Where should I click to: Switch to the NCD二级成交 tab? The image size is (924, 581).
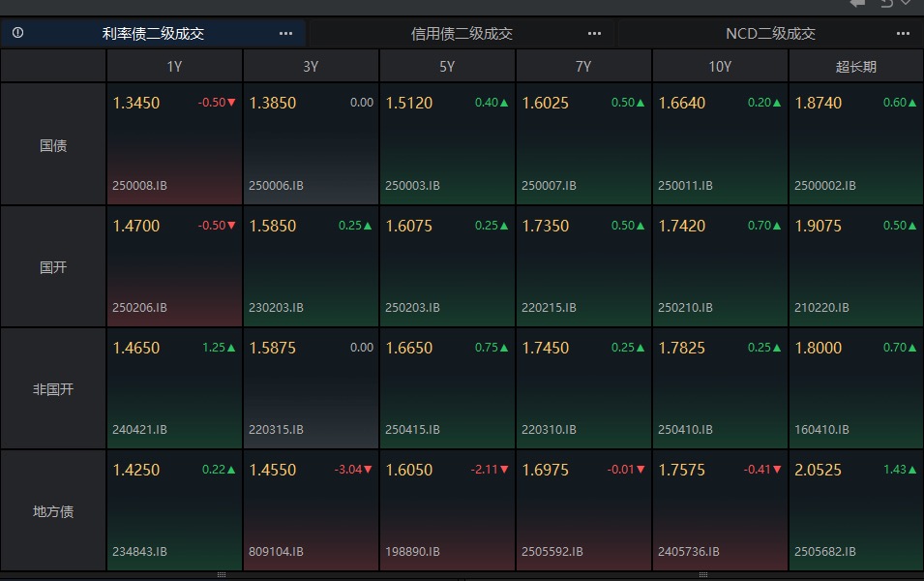(x=770, y=34)
